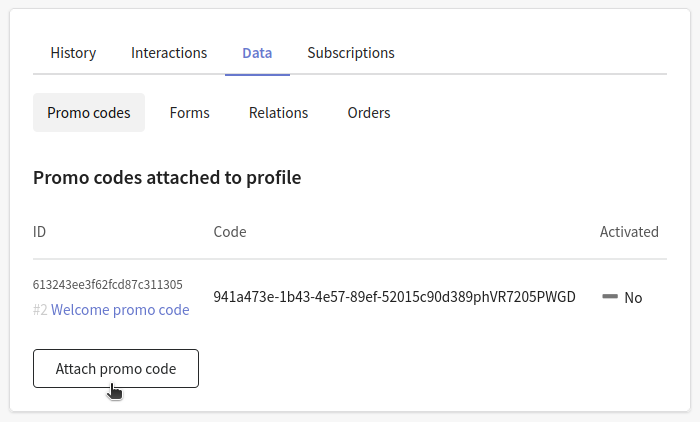Viewport: 700px width, 422px height.
Task: Click the underline indicator below the Data tab
Action: [x=258, y=75]
